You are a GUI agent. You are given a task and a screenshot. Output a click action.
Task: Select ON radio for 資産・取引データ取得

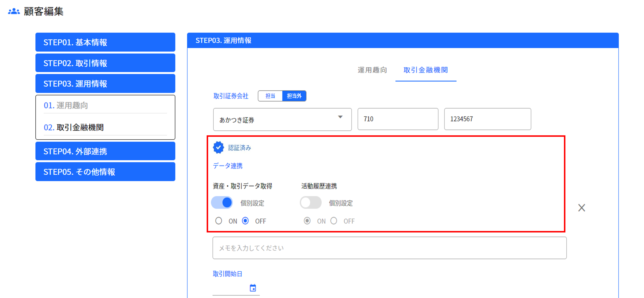219,221
